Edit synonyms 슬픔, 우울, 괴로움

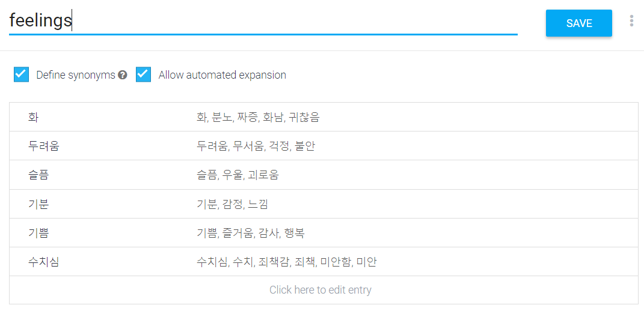(x=238, y=175)
